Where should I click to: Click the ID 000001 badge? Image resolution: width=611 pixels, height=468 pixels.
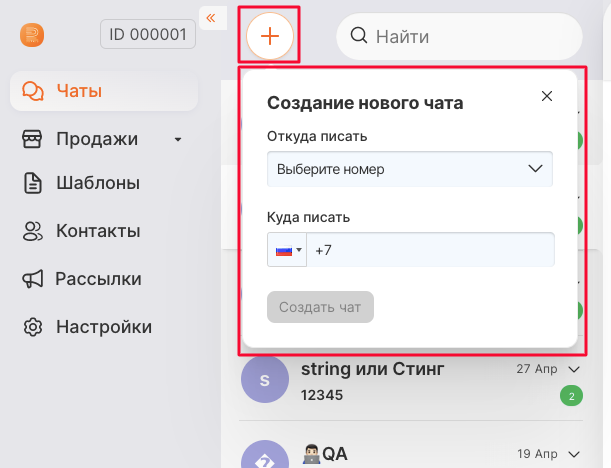(148, 35)
